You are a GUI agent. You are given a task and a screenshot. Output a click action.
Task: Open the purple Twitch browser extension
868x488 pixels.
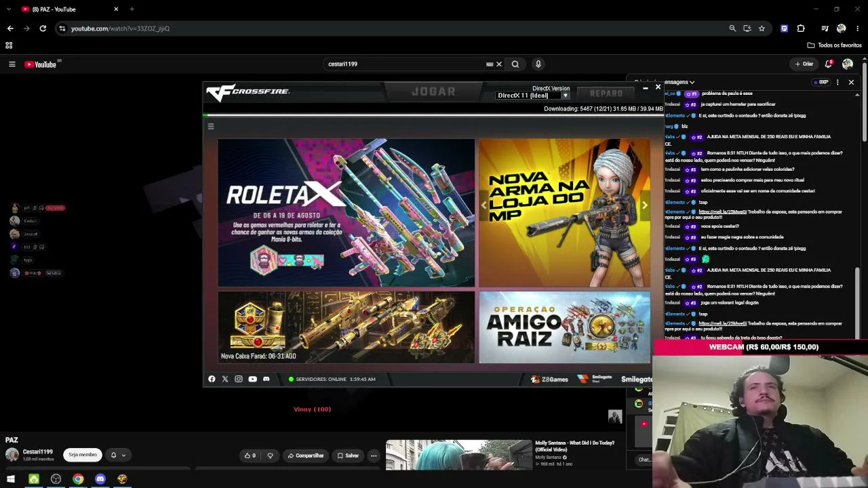tap(785, 28)
